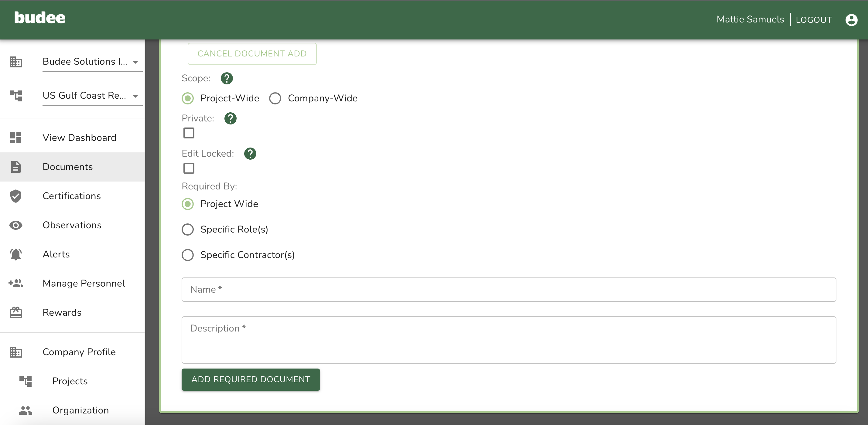Screen dimensions: 868x425
Task: Enable the Private checkbox
Action: pyautogui.click(x=189, y=133)
